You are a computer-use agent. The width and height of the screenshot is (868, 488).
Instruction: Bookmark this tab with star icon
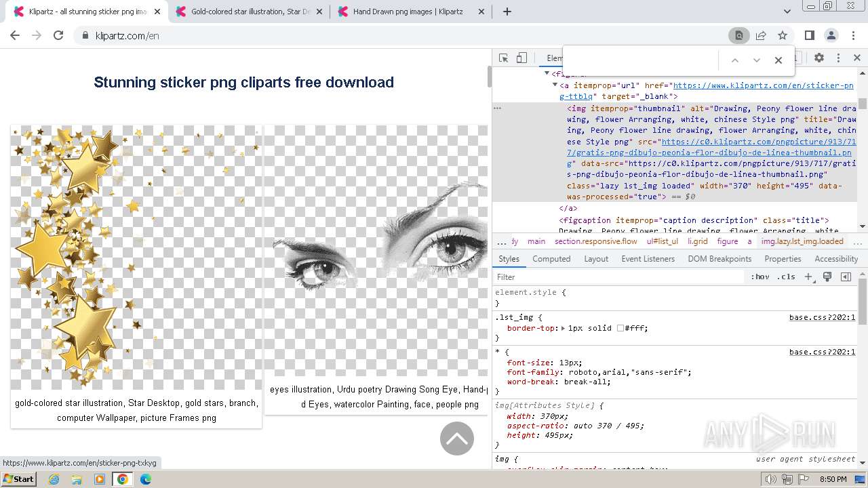click(x=783, y=35)
